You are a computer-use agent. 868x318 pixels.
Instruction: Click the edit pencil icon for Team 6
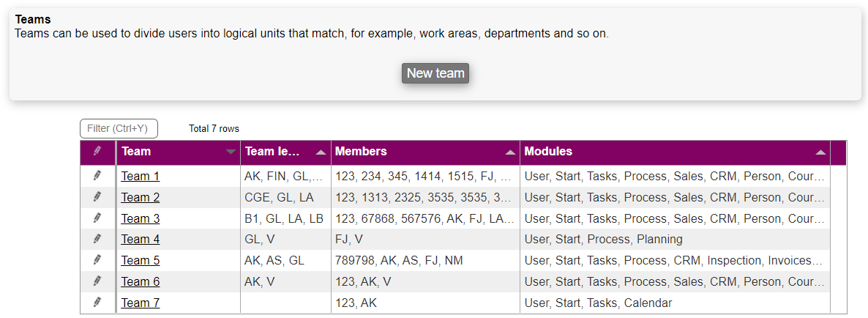pos(97,281)
